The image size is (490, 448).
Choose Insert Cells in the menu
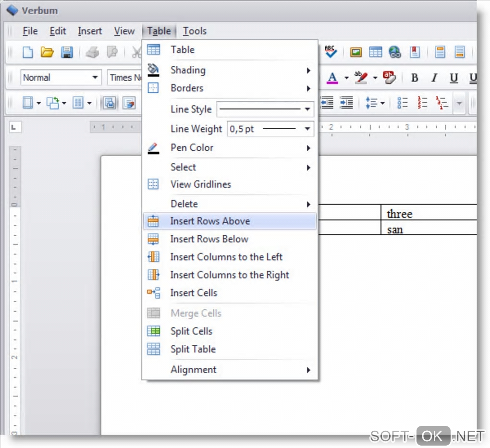(230, 293)
